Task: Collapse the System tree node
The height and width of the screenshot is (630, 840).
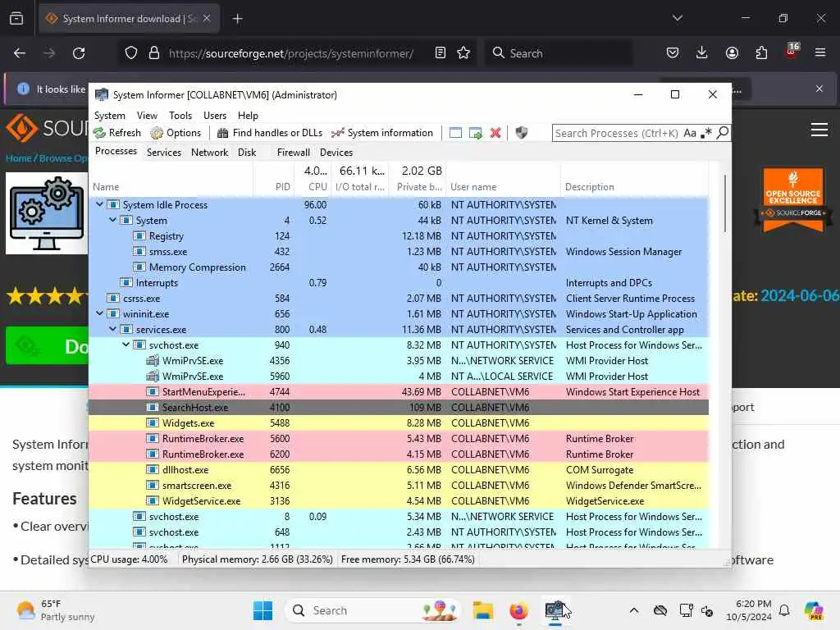Action: click(112, 220)
